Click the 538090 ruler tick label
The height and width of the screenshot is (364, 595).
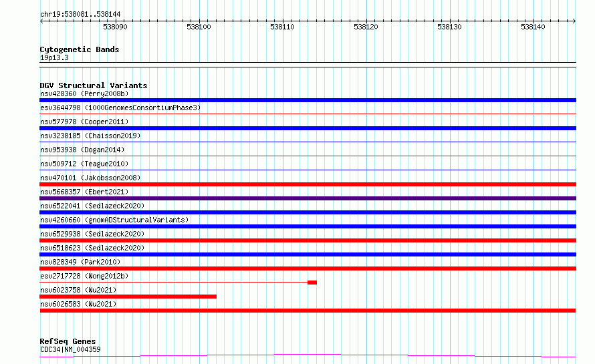116,27
